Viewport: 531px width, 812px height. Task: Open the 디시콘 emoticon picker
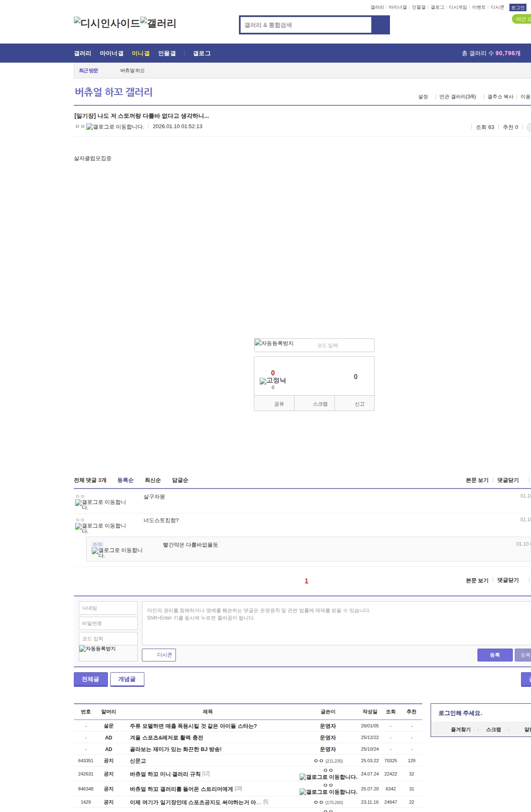pos(159,655)
